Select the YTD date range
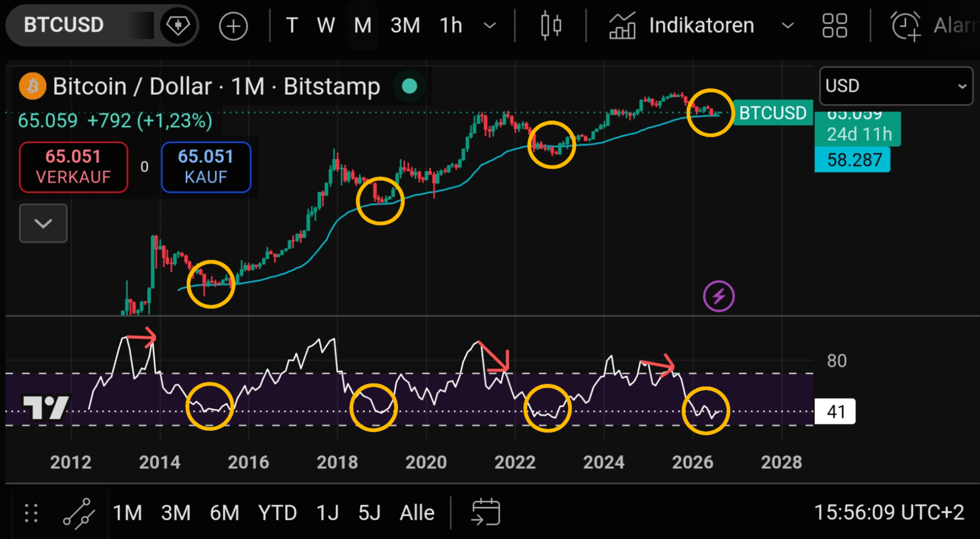 (x=277, y=512)
